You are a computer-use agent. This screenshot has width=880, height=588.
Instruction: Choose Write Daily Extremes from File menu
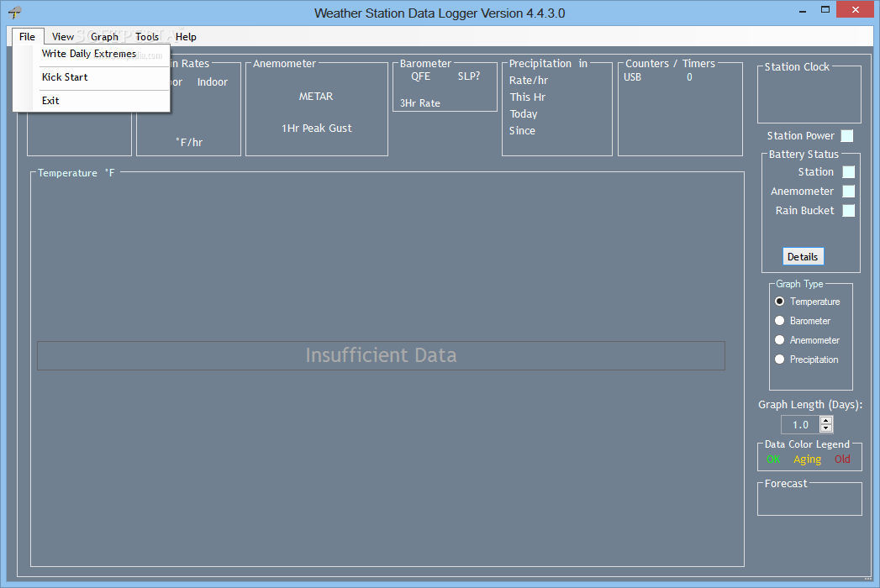point(91,54)
